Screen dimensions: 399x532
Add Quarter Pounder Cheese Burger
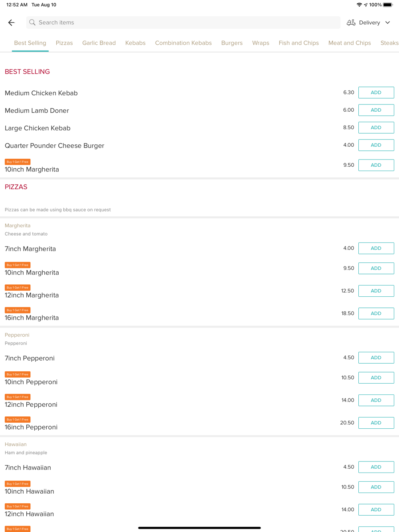click(376, 145)
